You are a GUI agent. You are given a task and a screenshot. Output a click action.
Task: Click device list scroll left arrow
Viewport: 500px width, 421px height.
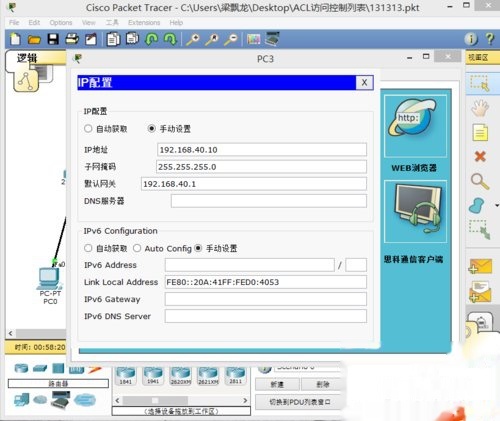coord(117,400)
